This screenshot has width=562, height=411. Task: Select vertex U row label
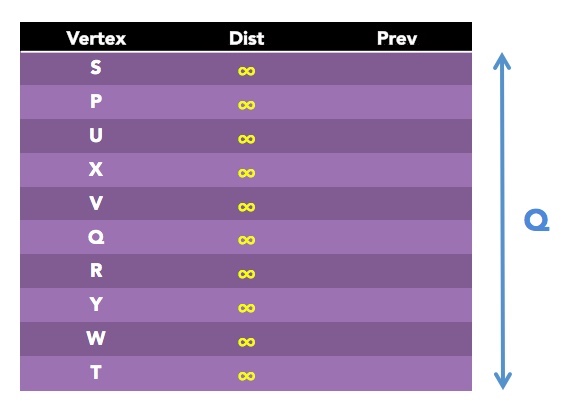(96, 135)
